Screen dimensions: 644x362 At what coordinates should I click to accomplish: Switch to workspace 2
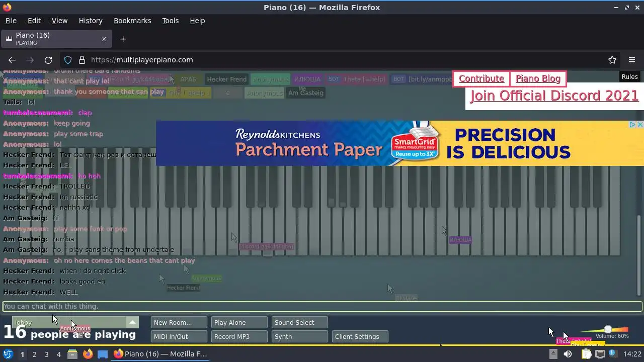coord(34,354)
